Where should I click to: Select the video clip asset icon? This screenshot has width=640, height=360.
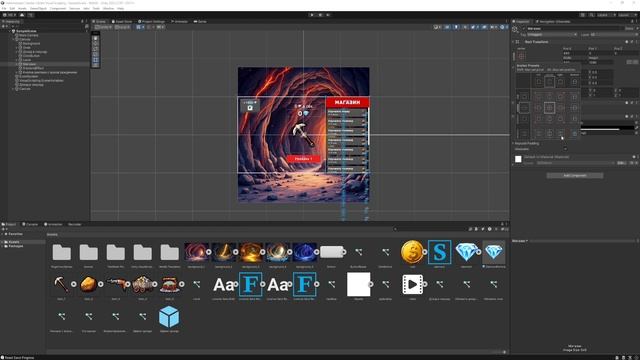click(x=412, y=284)
